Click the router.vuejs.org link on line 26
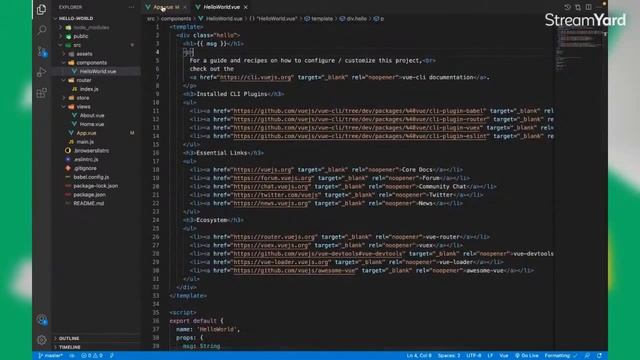 (x=274, y=237)
